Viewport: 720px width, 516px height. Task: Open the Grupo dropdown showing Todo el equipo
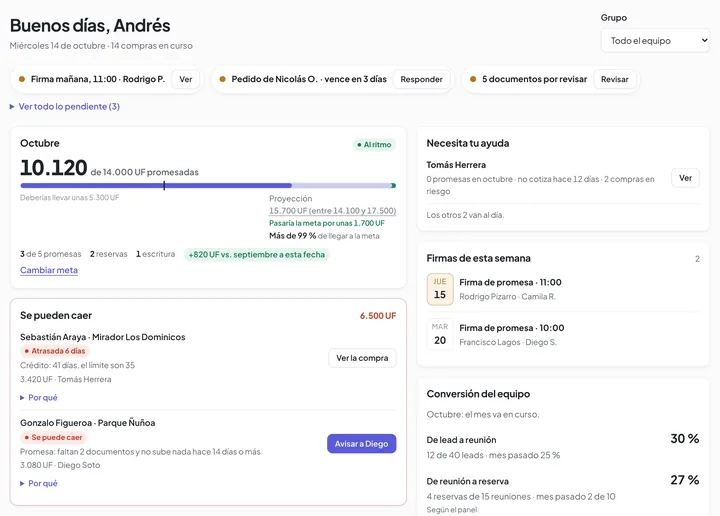tap(655, 40)
